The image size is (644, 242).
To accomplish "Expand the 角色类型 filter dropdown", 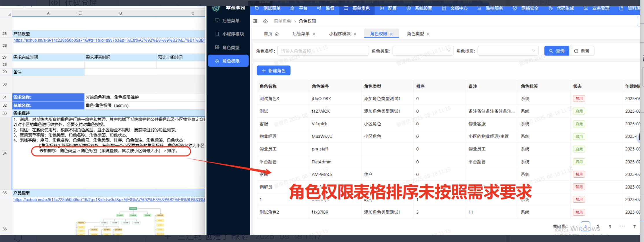I will point(423,51).
